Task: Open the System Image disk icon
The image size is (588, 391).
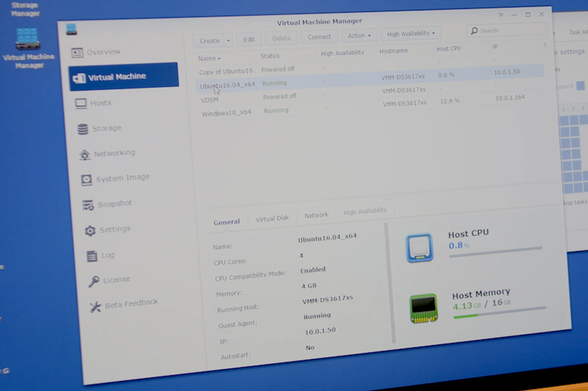Action: pyautogui.click(x=86, y=180)
